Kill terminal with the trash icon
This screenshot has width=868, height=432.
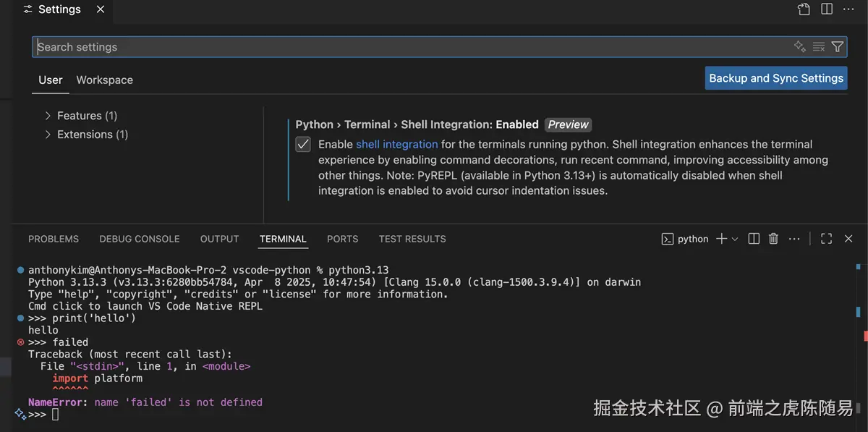pyautogui.click(x=773, y=239)
